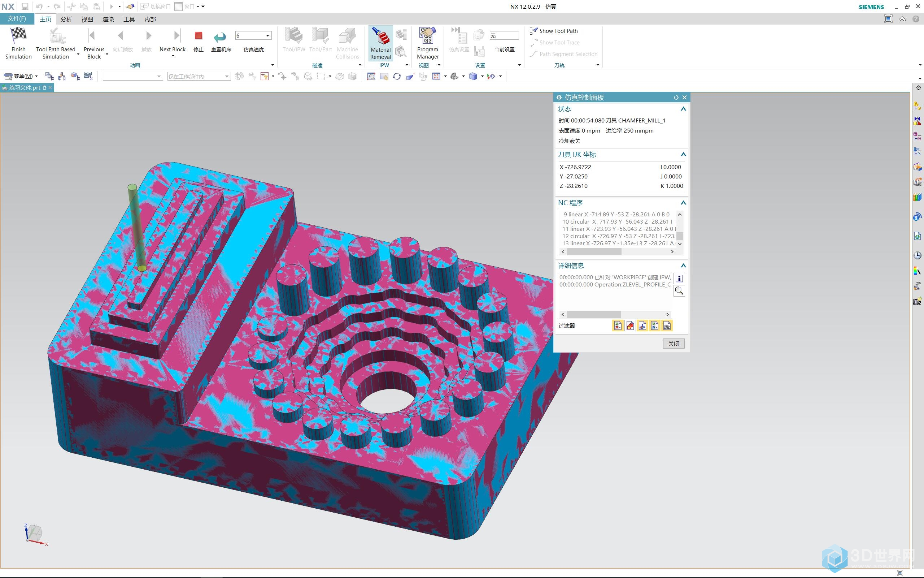Click the Previous Block step icon
The height and width of the screenshot is (578, 924).
click(x=92, y=35)
